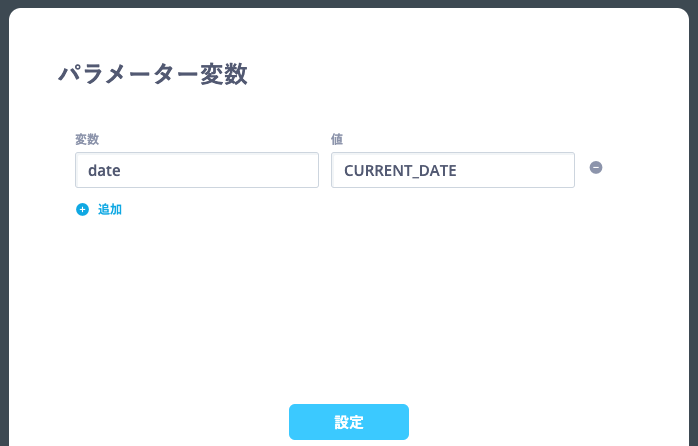Image resolution: width=698 pixels, height=446 pixels.
Task: Click the パラメーター変数 dialog heading
Action: 153,73
